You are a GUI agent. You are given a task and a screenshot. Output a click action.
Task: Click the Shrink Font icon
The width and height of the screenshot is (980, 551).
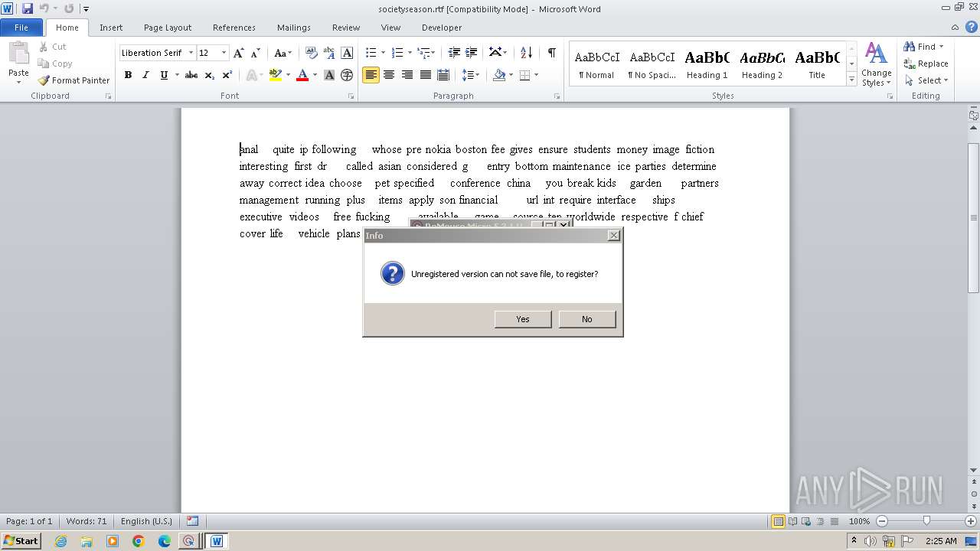pos(256,53)
